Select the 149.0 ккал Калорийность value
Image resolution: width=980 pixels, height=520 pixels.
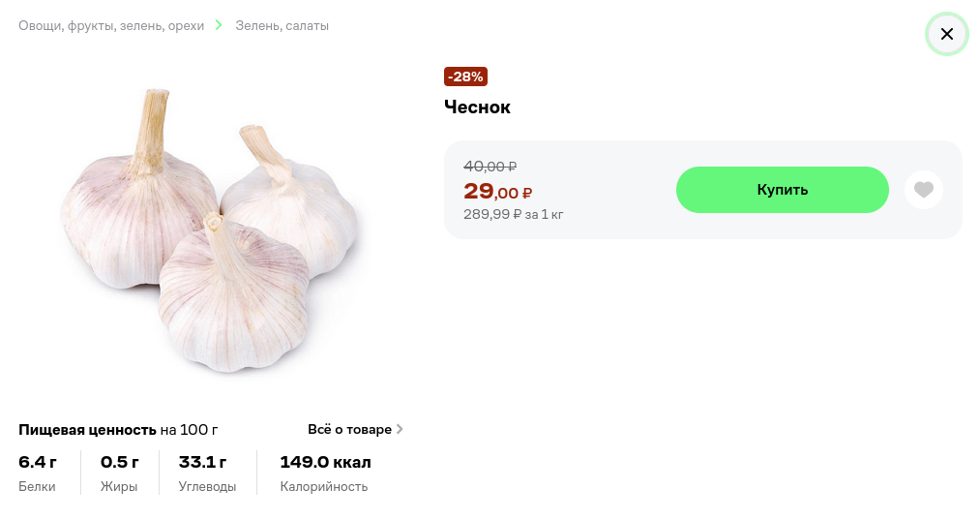[325, 463]
